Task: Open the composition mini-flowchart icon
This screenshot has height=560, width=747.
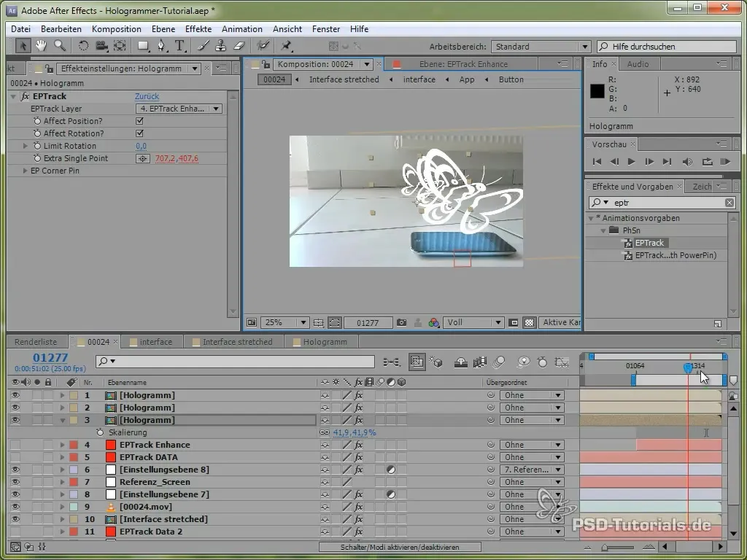Action: point(392,362)
